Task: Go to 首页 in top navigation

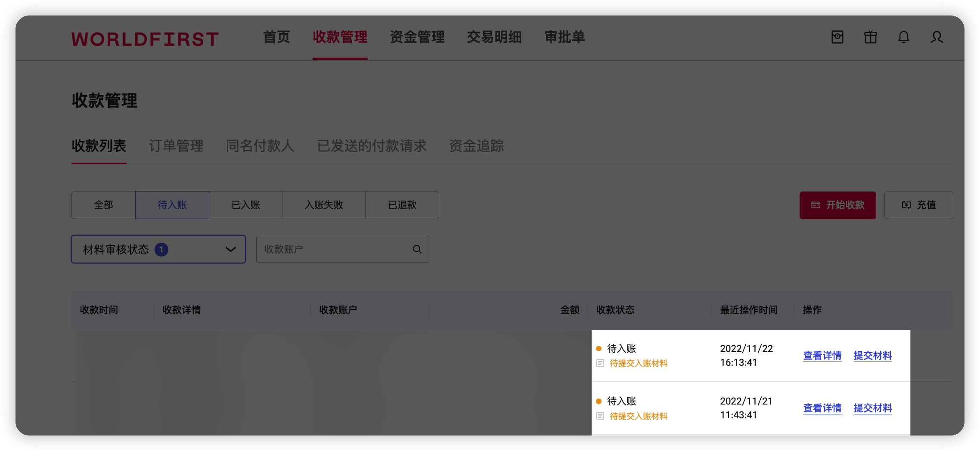Action: [276, 37]
